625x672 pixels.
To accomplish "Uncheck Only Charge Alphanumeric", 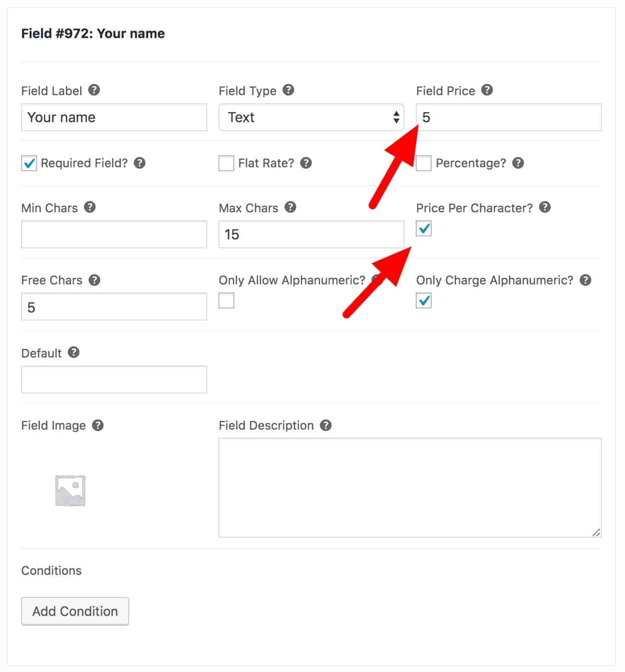I will pos(423,300).
